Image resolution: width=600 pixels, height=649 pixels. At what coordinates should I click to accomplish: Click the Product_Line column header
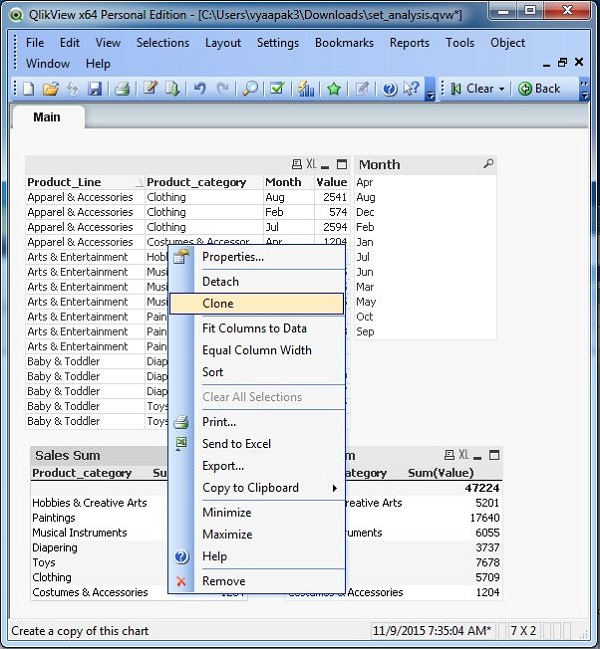[64, 182]
